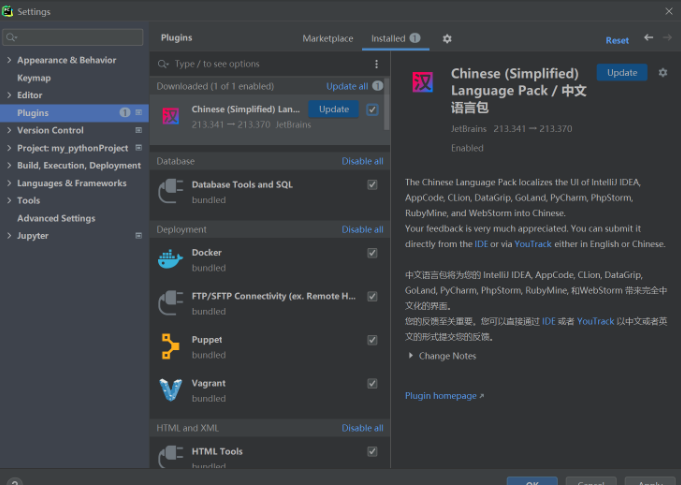
Task: Uncheck the Chinese (Simplified) Language Pack checkbox
Action: 372,109
